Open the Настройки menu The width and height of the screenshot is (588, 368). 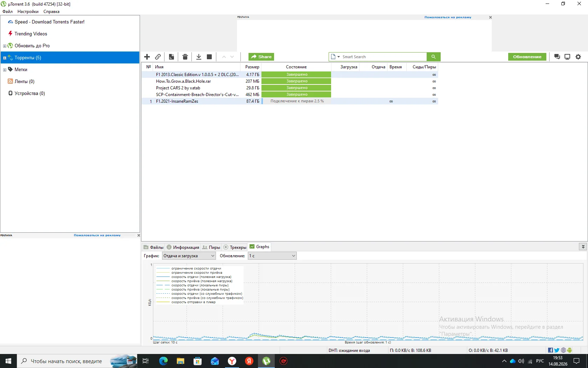pos(28,12)
